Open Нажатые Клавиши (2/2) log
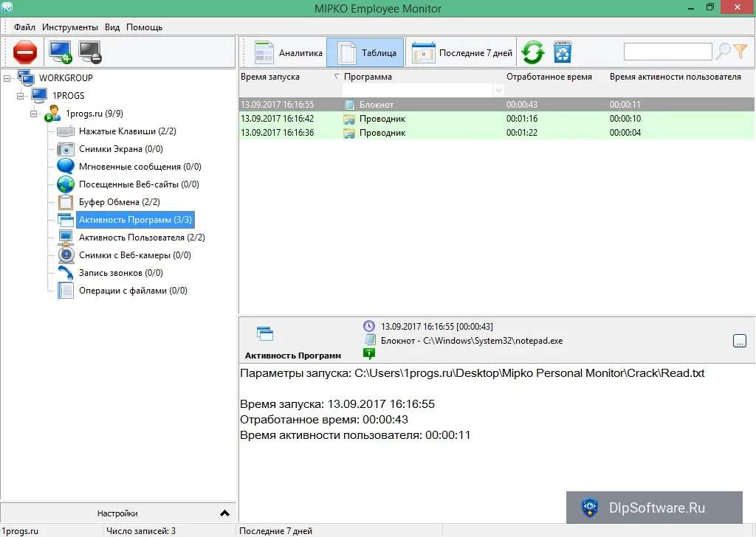The height and width of the screenshot is (537, 756). click(127, 131)
